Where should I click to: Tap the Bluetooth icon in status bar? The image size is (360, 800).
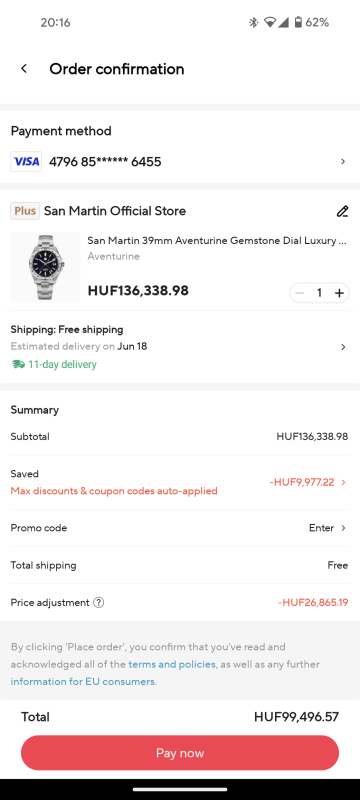[253, 22]
